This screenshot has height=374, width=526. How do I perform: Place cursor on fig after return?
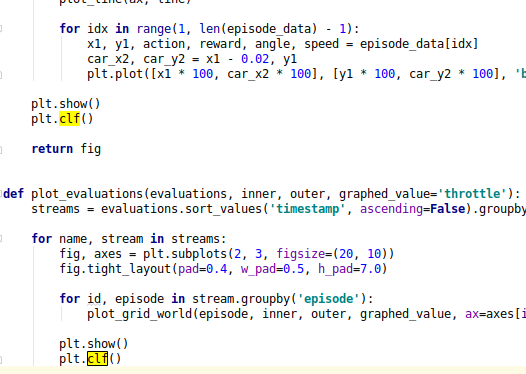[91, 149]
